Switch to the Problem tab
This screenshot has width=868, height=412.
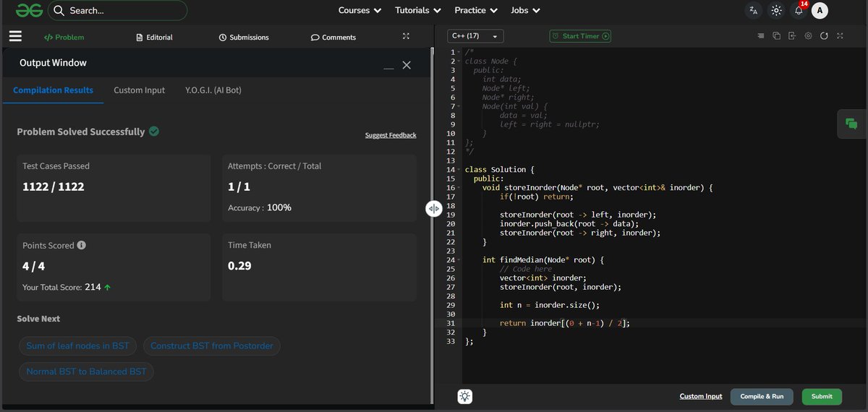tap(64, 37)
